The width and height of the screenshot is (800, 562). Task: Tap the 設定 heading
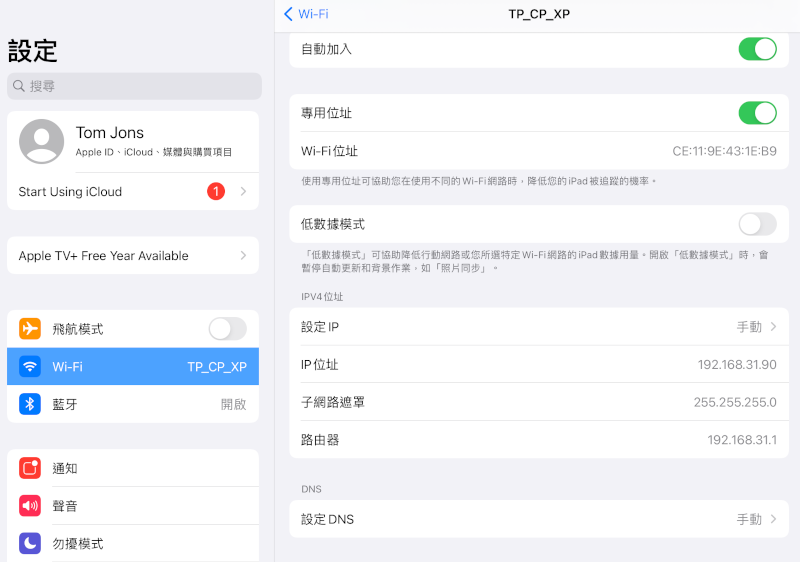pos(33,51)
